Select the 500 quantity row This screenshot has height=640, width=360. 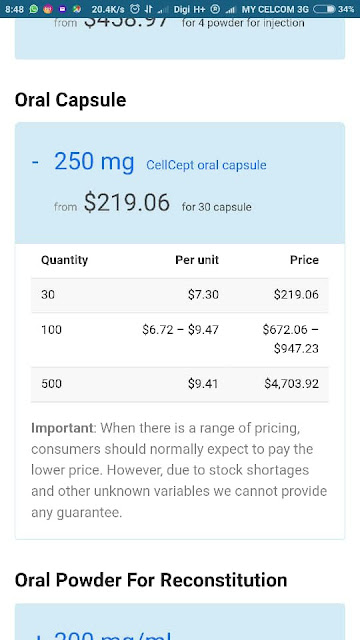click(180, 384)
